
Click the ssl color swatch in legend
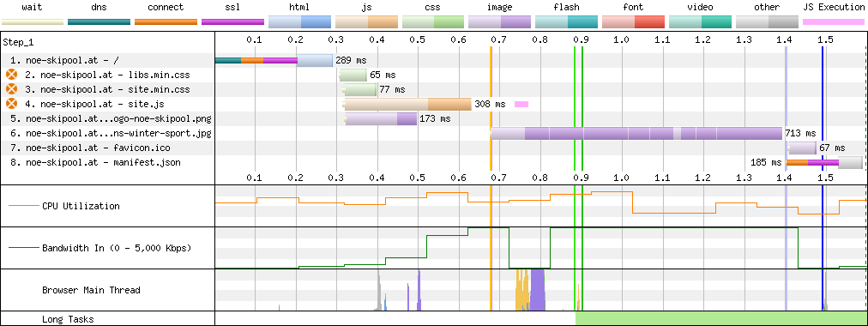pyautogui.click(x=232, y=22)
